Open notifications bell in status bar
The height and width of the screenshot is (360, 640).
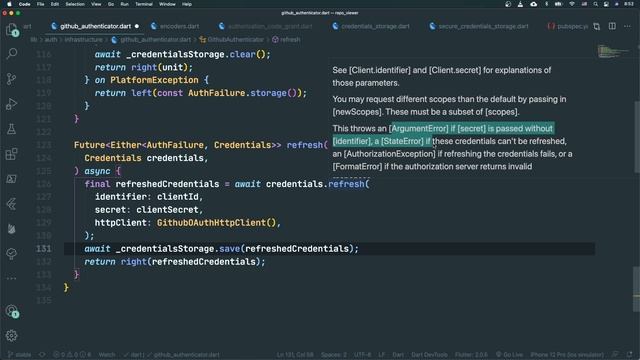tap(629, 355)
